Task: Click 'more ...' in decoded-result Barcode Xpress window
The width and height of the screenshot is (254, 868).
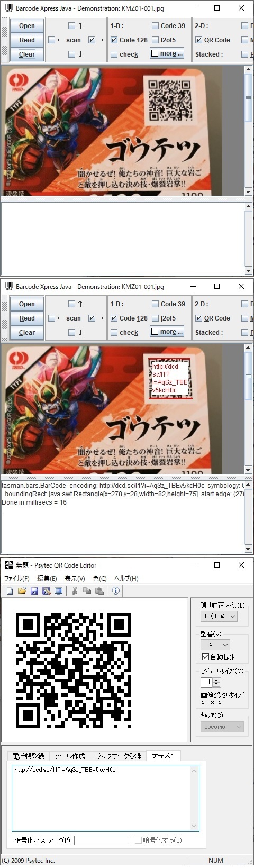Action: click(167, 332)
